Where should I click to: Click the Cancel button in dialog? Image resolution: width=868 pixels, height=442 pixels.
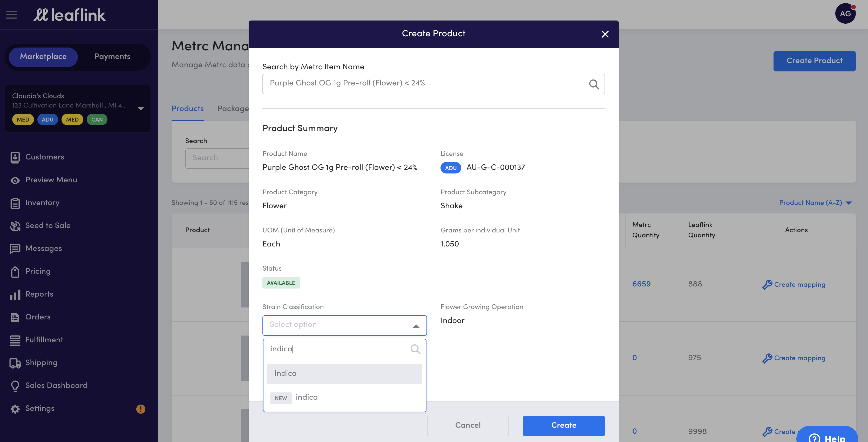(x=468, y=425)
